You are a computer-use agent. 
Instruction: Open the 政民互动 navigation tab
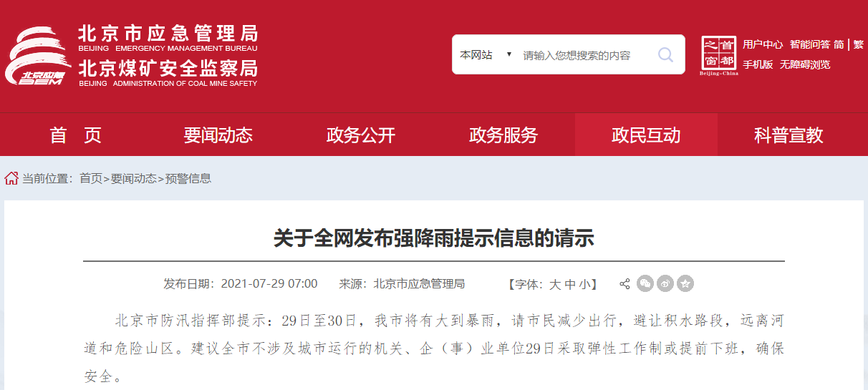tap(646, 135)
